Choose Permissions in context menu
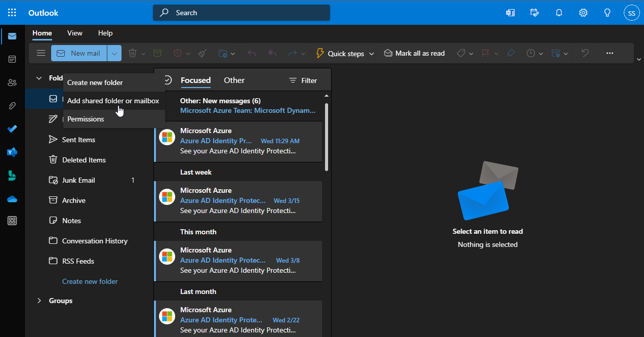644x337 pixels. point(114,119)
